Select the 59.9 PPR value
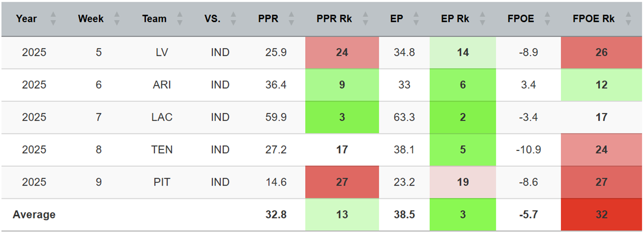Image resolution: width=644 pixels, height=232 pixels. point(276,117)
